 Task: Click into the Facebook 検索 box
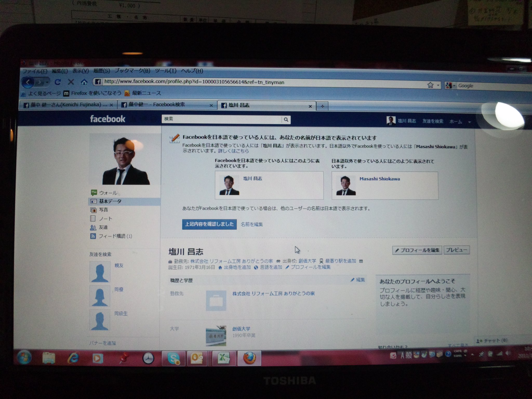(222, 119)
